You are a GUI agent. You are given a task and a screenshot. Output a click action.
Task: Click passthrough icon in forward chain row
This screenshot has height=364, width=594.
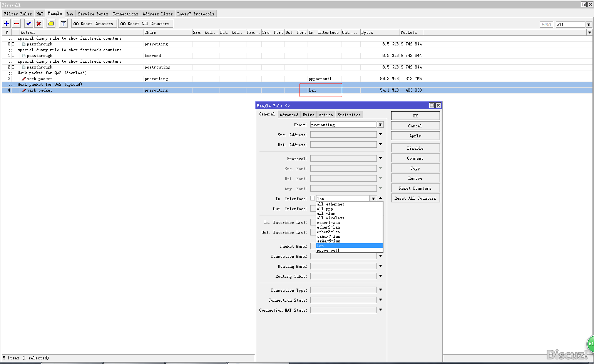(x=24, y=56)
